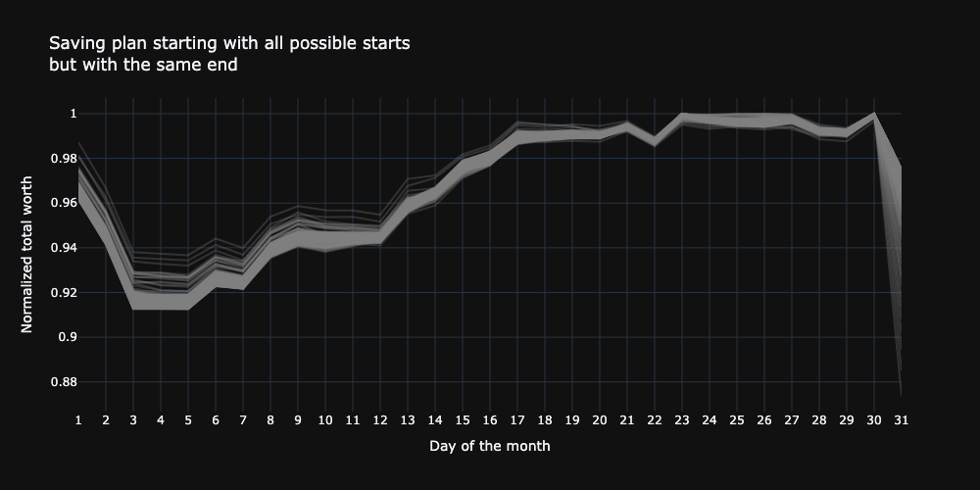Click x-axis tick label 22
980x490 pixels.
click(x=655, y=419)
